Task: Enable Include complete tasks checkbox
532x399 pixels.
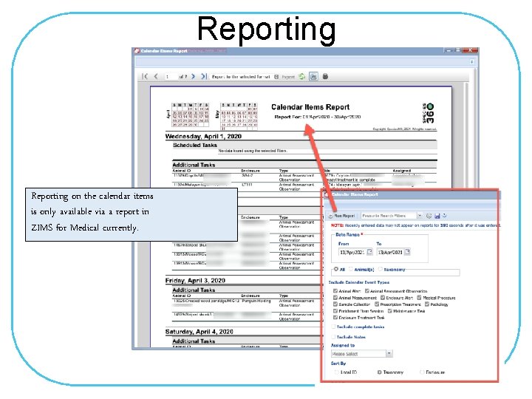Action: (x=333, y=327)
